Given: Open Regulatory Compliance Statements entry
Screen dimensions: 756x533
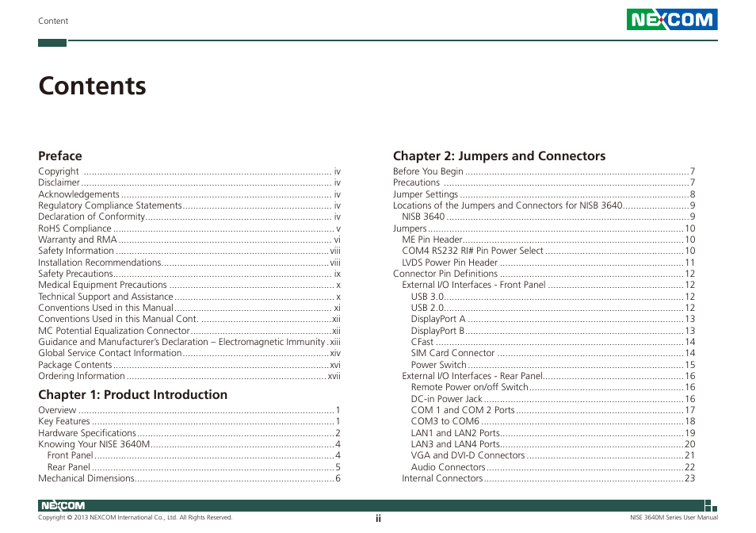Looking at the screenshot, I should click(189, 205).
